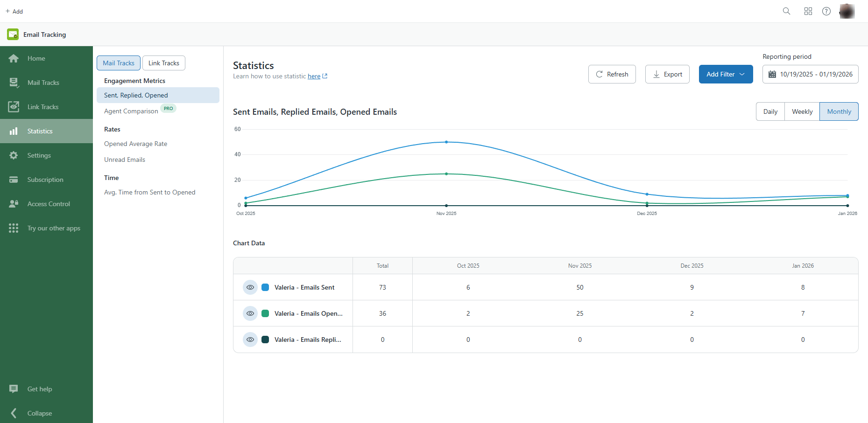Screen dimensions: 868x423
Task: Open the Settings gear icon in sidebar
Action: [x=14, y=155]
